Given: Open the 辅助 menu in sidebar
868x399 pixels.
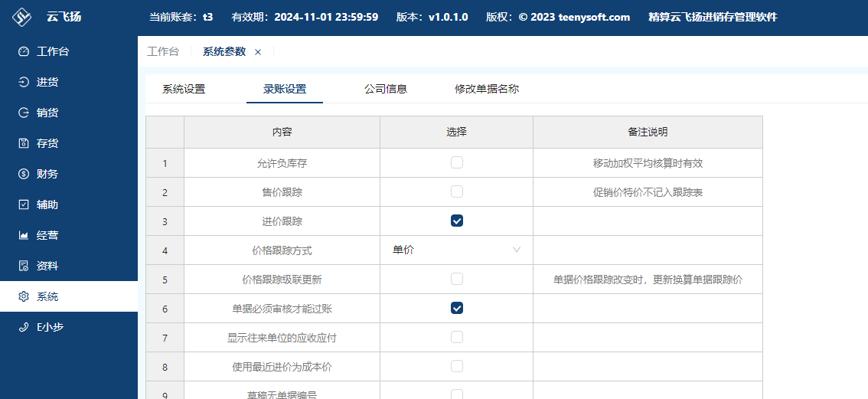Looking at the screenshot, I should tap(69, 204).
